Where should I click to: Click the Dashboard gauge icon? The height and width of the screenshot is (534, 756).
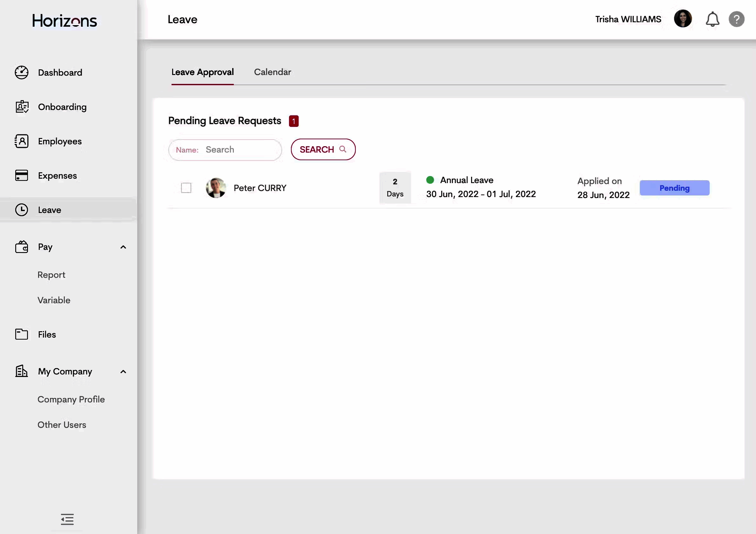click(x=22, y=72)
